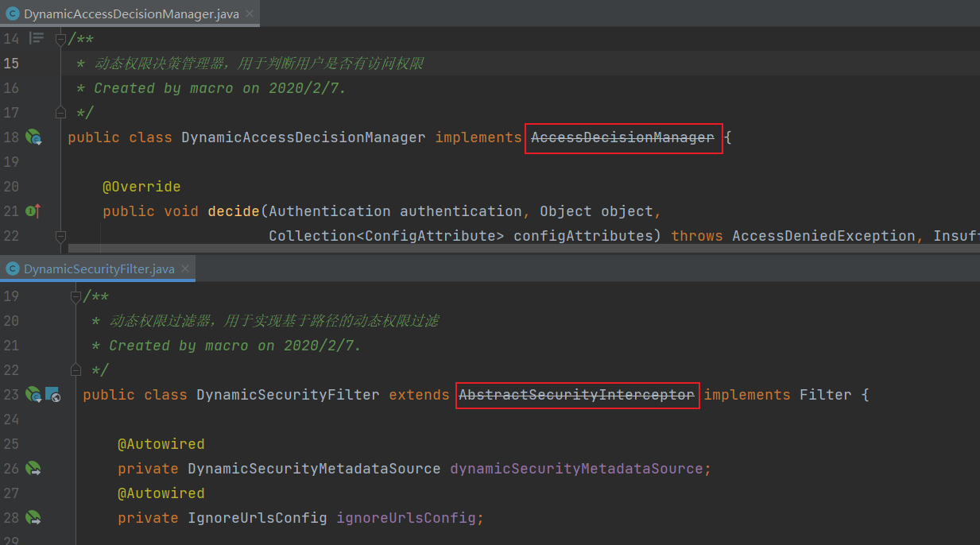Click Java class icon on DynamicSecurityFilter tab
This screenshot has height=545, width=980.
coord(13,269)
